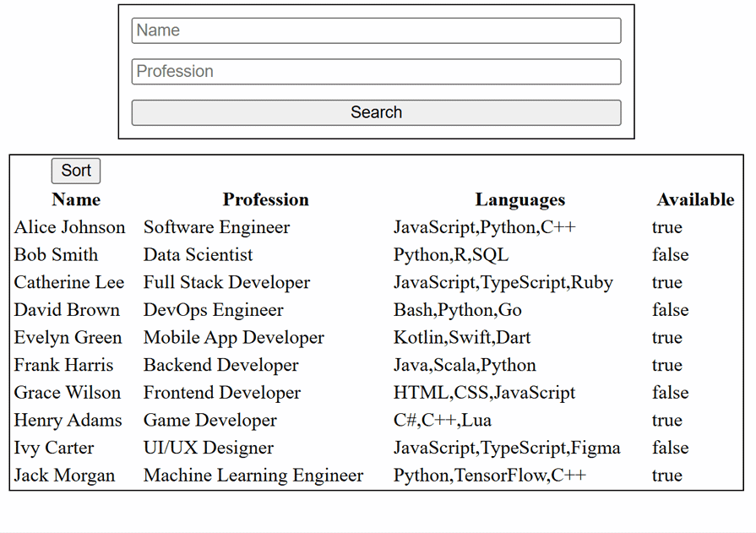Image resolution: width=756 pixels, height=533 pixels.
Task: Click David Brown's available value false
Action: tap(671, 310)
